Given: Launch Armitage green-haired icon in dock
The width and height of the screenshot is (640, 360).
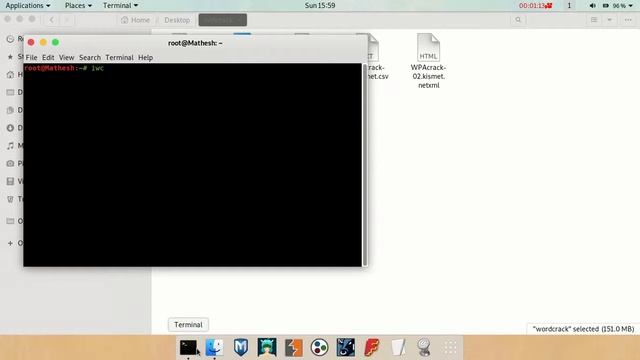Looking at the screenshot, I should point(267,347).
